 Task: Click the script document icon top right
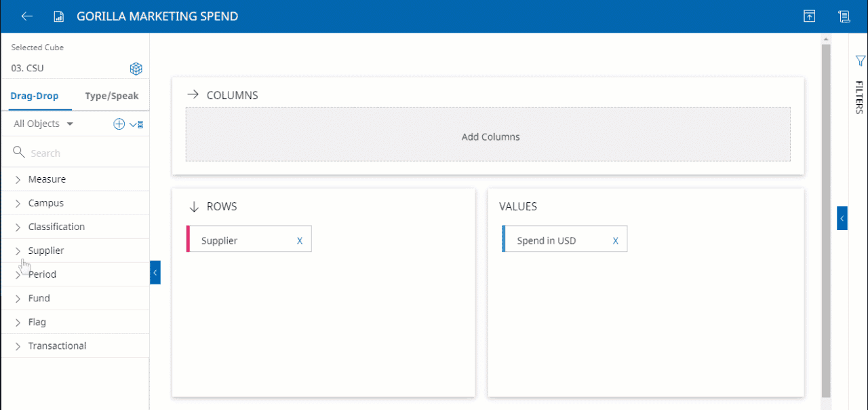point(844,16)
